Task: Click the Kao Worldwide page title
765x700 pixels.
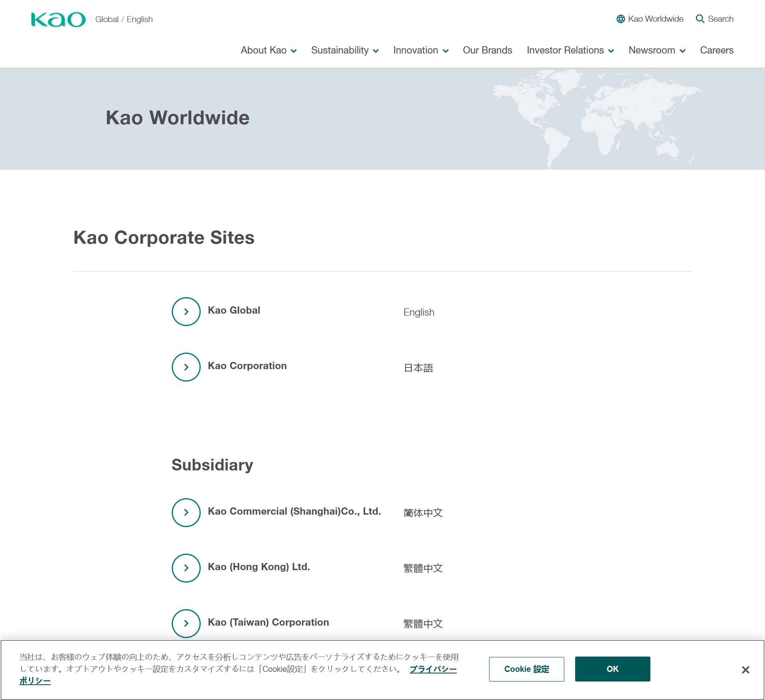Action: pos(177,118)
